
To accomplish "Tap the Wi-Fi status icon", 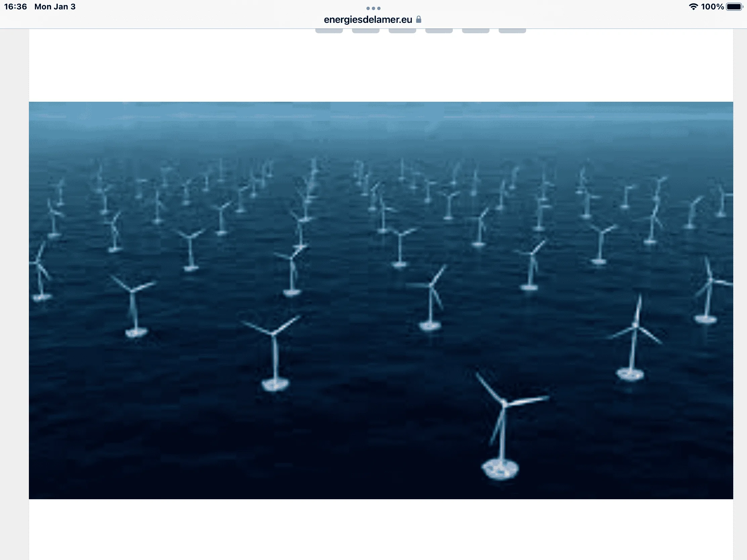I will click(693, 7).
